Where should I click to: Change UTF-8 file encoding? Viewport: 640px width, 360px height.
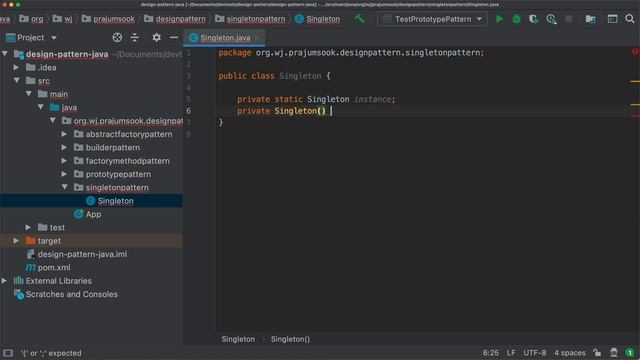535,353
